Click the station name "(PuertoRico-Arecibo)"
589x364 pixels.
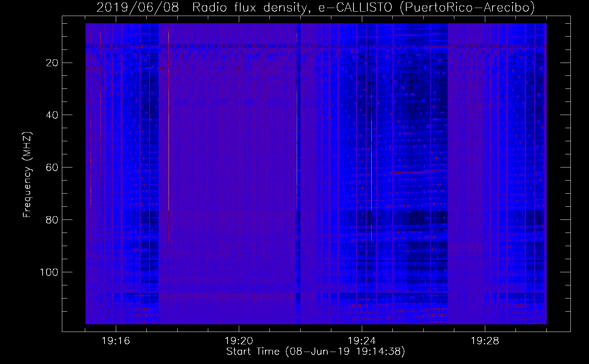tap(467, 7)
